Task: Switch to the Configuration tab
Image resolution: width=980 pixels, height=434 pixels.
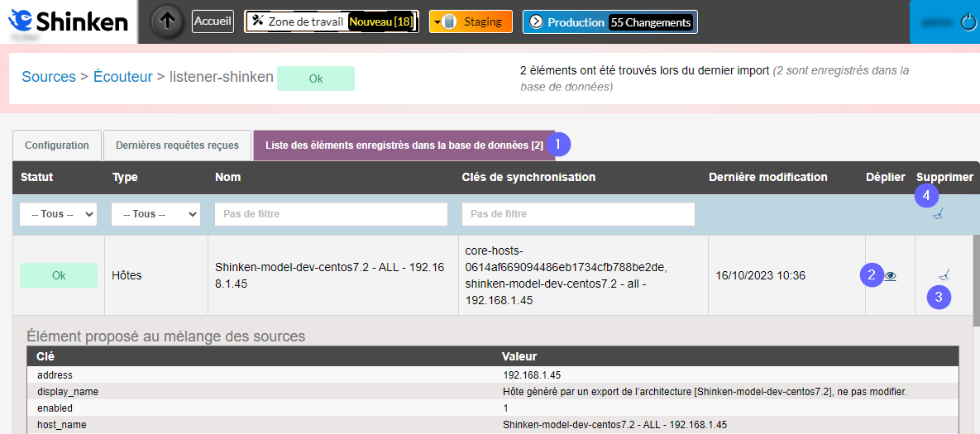Action: point(57,145)
